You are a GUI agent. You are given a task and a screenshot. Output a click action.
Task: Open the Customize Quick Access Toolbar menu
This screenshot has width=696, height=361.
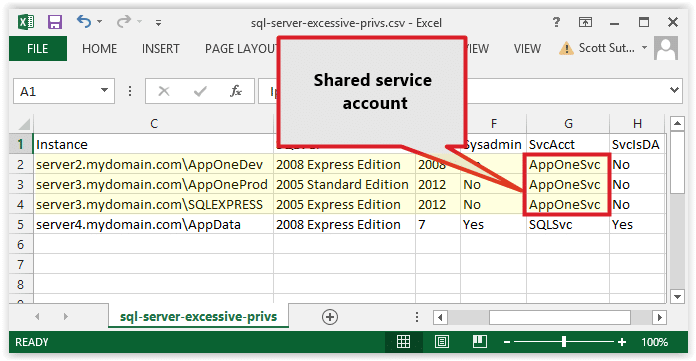[158, 22]
